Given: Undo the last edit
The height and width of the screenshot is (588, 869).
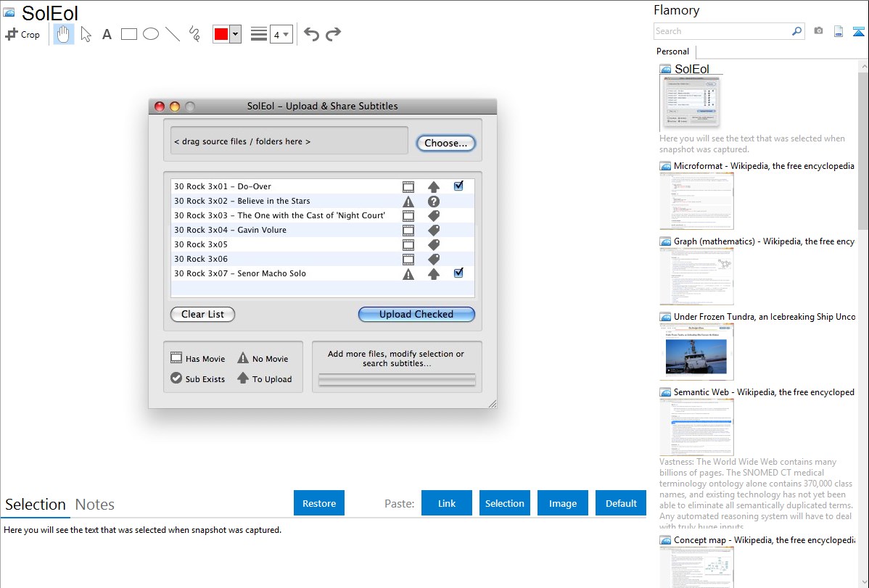Looking at the screenshot, I should click(311, 34).
